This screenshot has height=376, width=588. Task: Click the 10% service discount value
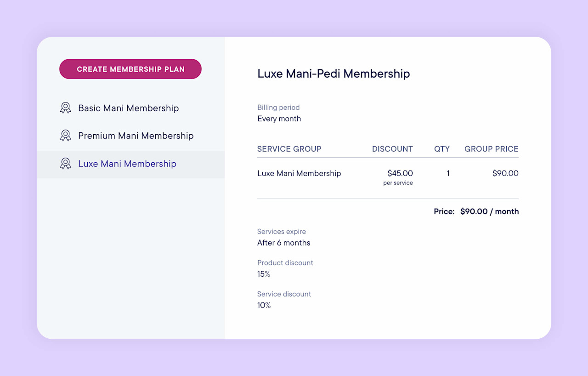coord(264,305)
